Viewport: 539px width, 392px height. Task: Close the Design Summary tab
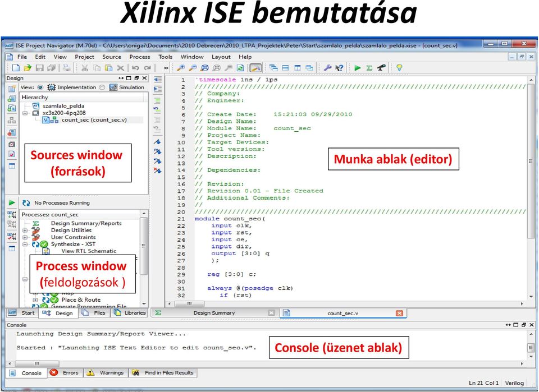click(x=271, y=313)
